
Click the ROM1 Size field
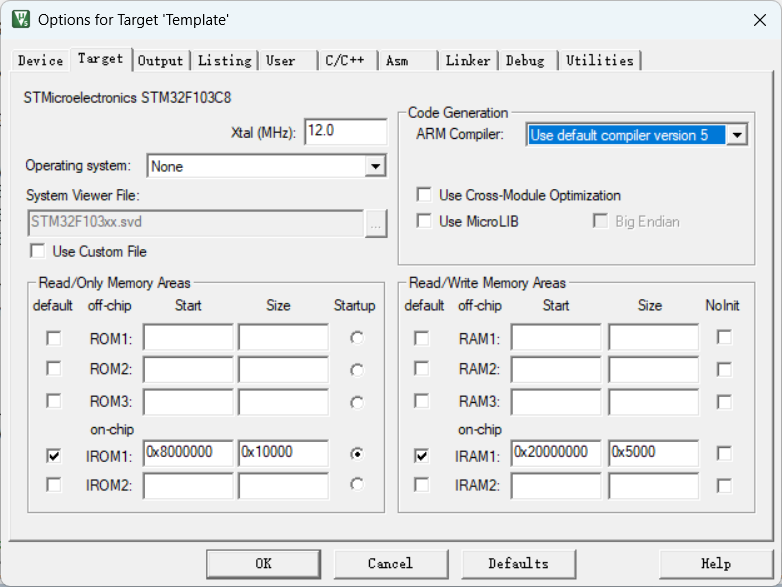coord(283,338)
